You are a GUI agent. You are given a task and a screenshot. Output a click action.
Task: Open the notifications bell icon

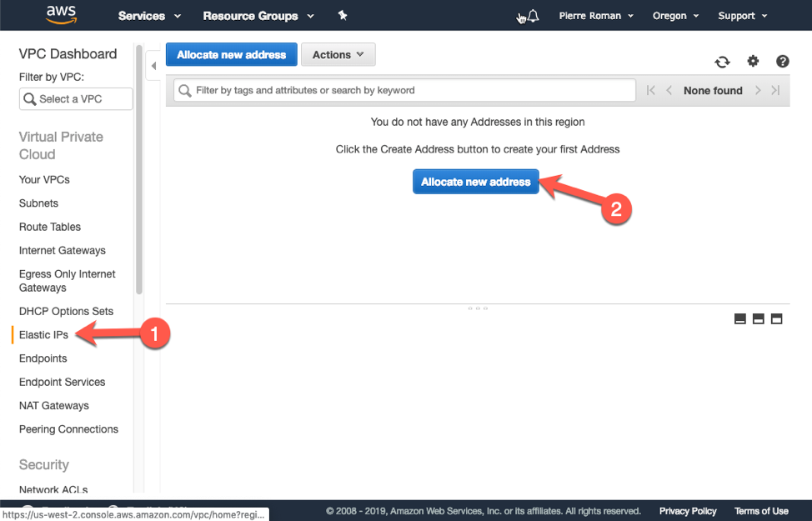click(x=533, y=16)
